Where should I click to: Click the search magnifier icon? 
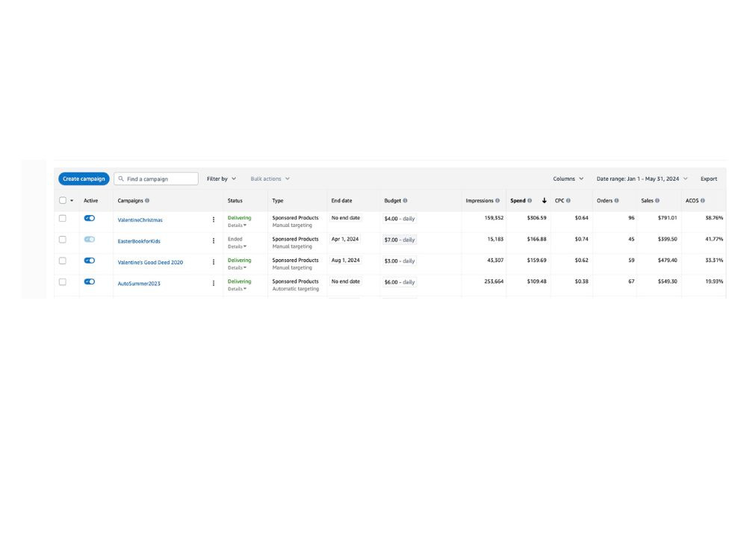121,178
